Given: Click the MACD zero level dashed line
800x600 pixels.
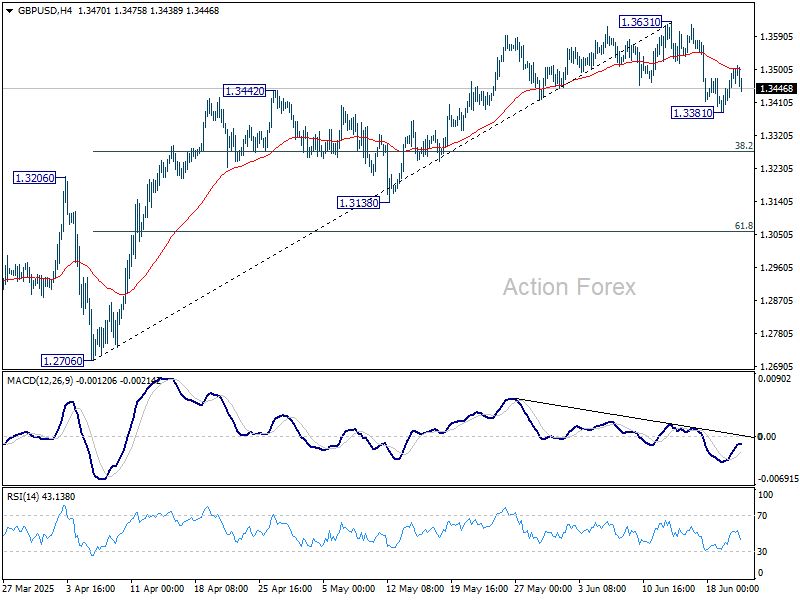Looking at the screenshot, I should pyautogui.click(x=400, y=437).
